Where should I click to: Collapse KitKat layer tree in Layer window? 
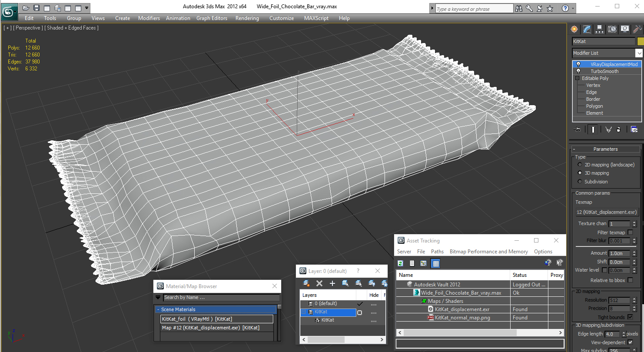point(303,312)
